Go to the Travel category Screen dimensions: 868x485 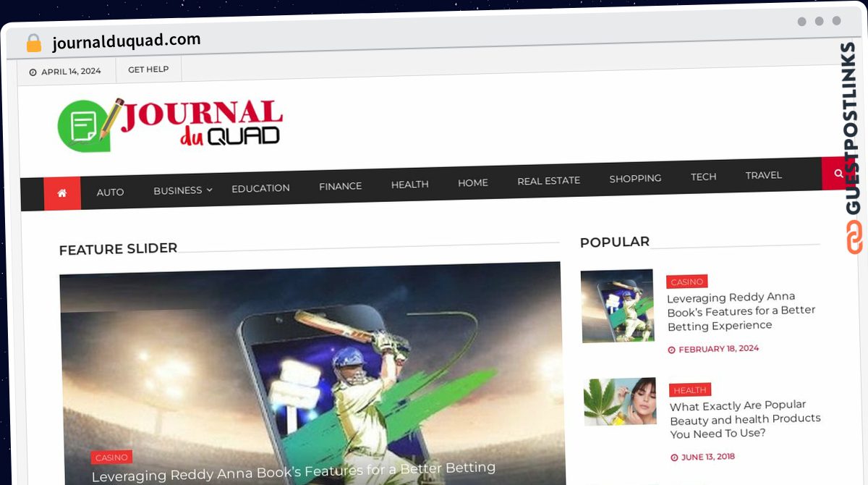[x=764, y=175]
